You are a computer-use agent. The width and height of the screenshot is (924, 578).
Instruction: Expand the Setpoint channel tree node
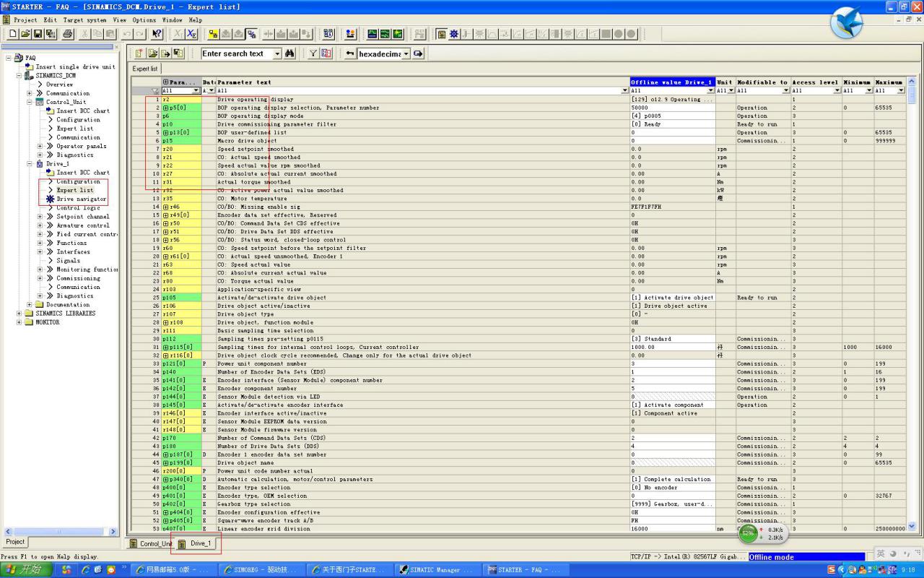[40, 217]
